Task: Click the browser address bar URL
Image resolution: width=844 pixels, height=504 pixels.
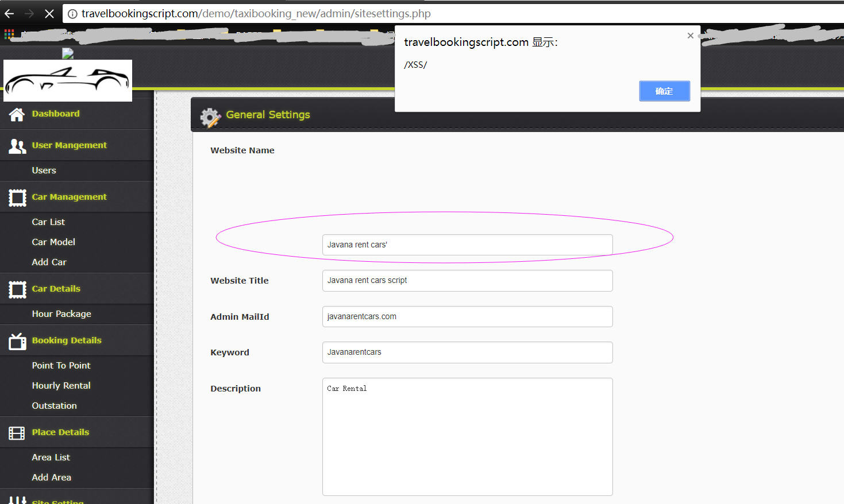Action: pyautogui.click(x=256, y=13)
